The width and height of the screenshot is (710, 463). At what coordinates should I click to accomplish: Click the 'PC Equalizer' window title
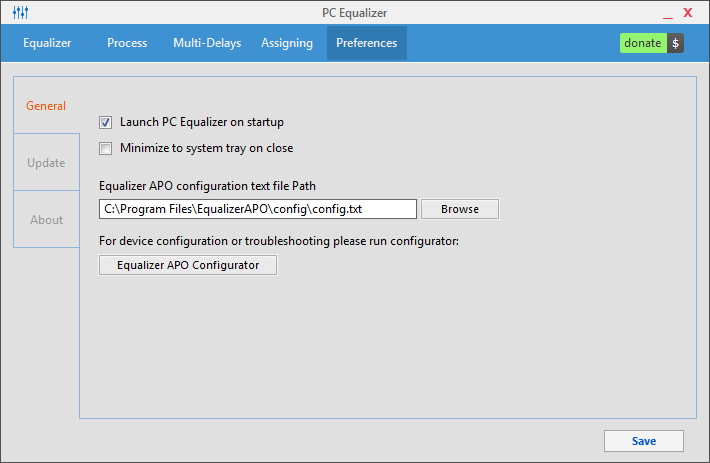(355, 13)
